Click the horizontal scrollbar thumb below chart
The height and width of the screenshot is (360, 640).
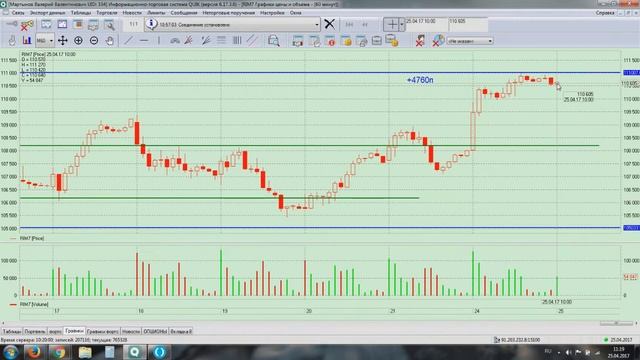(616, 323)
